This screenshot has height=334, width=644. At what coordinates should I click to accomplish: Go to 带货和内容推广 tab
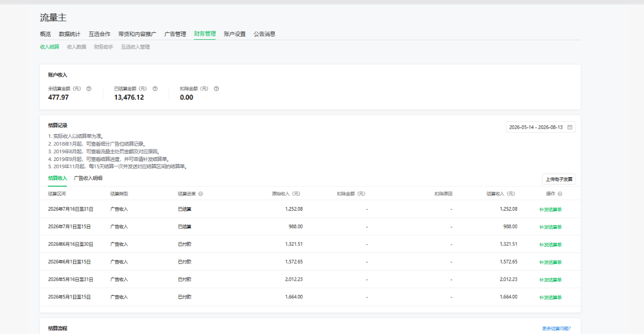pyautogui.click(x=137, y=34)
